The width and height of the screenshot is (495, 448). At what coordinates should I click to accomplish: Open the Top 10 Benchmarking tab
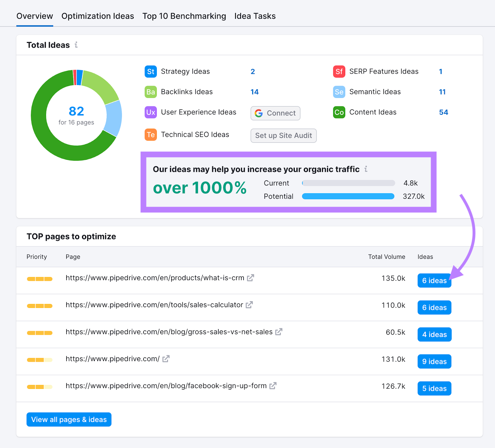pos(184,16)
